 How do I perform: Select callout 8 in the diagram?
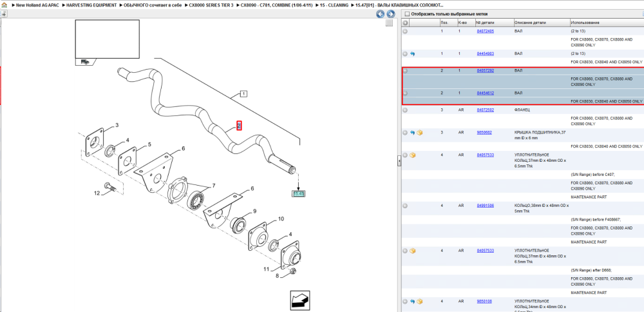pos(277,276)
